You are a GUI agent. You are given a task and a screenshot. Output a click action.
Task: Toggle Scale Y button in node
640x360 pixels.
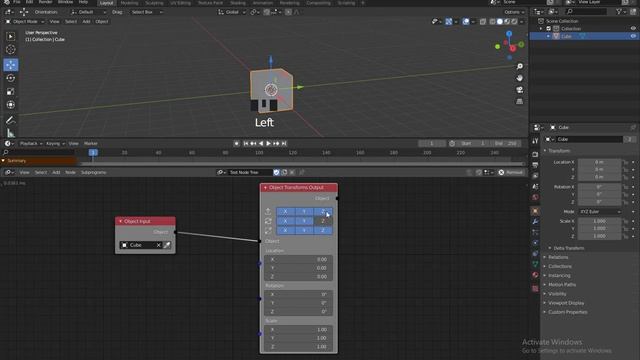304,230
